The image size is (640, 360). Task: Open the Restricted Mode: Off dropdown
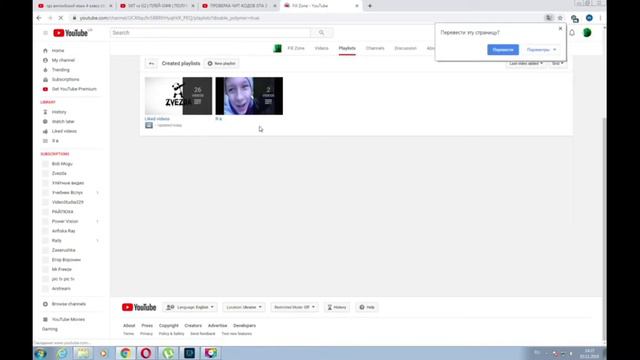click(294, 307)
